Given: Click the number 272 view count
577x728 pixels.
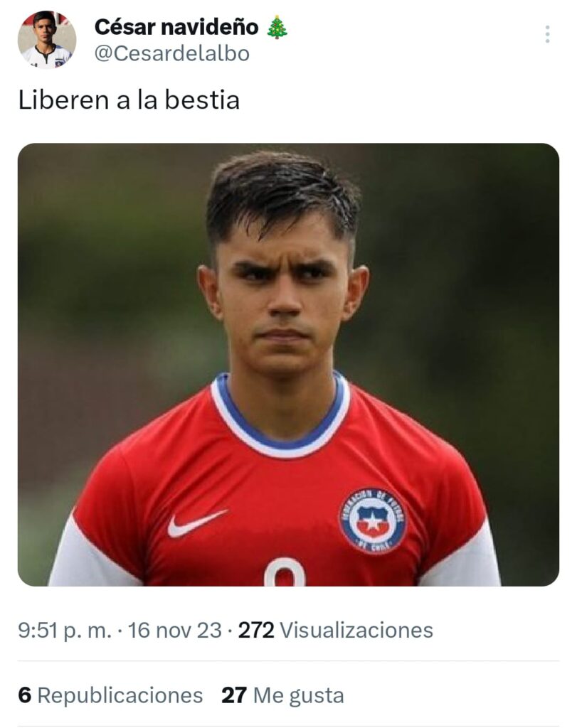Looking at the screenshot, I should tap(256, 631).
